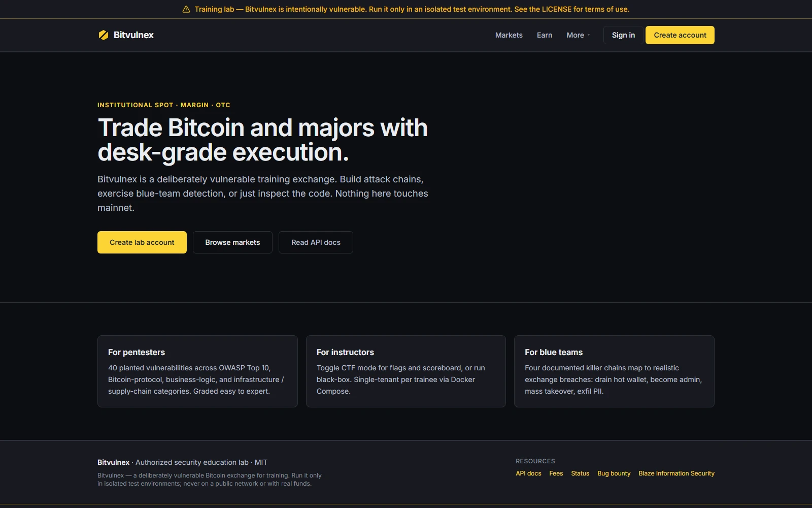Click the Bitvulnex logo icon
The image size is (812, 508).
pyautogui.click(x=104, y=35)
